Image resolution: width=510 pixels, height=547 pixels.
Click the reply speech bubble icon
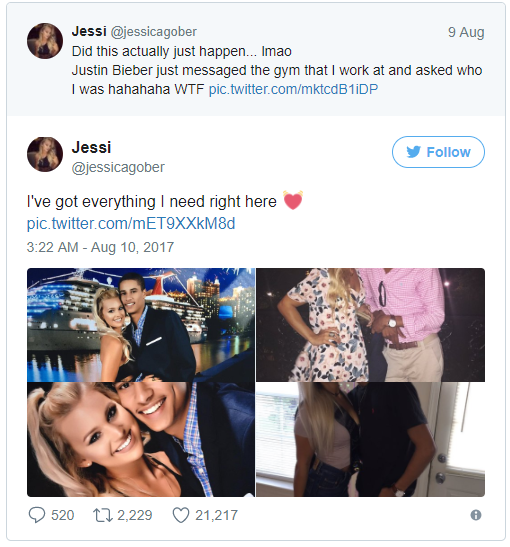(37, 515)
